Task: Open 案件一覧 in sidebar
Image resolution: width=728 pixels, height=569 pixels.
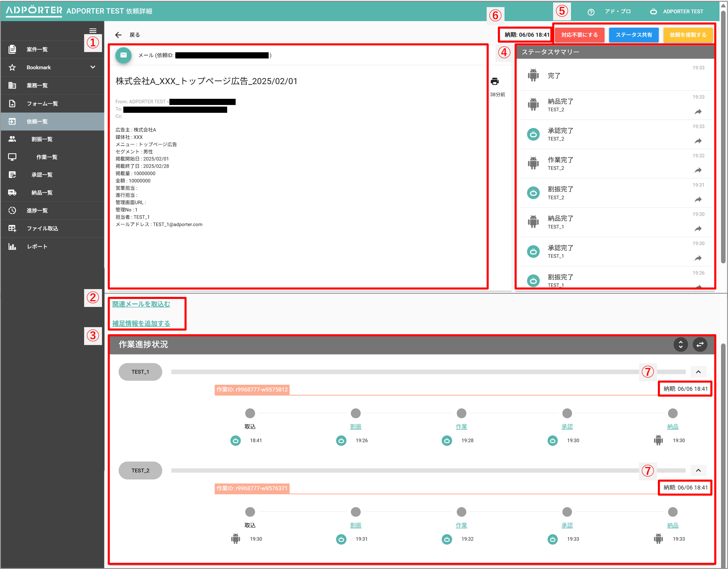Action: 37,50
